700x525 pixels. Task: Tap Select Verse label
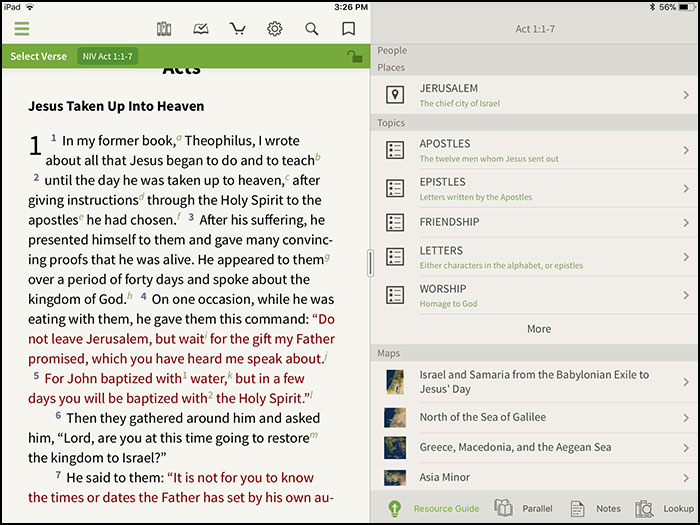pos(38,56)
